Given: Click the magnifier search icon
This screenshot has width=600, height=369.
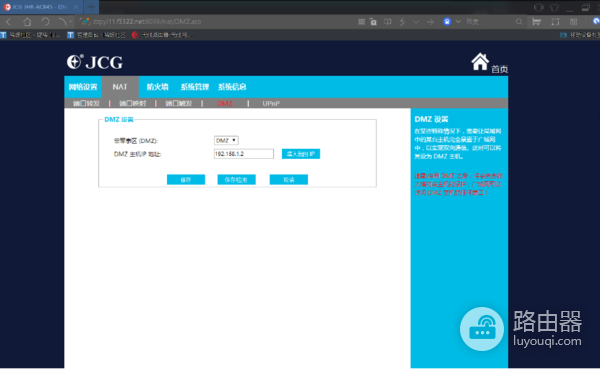Looking at the screenshot, I should [519, 22].
